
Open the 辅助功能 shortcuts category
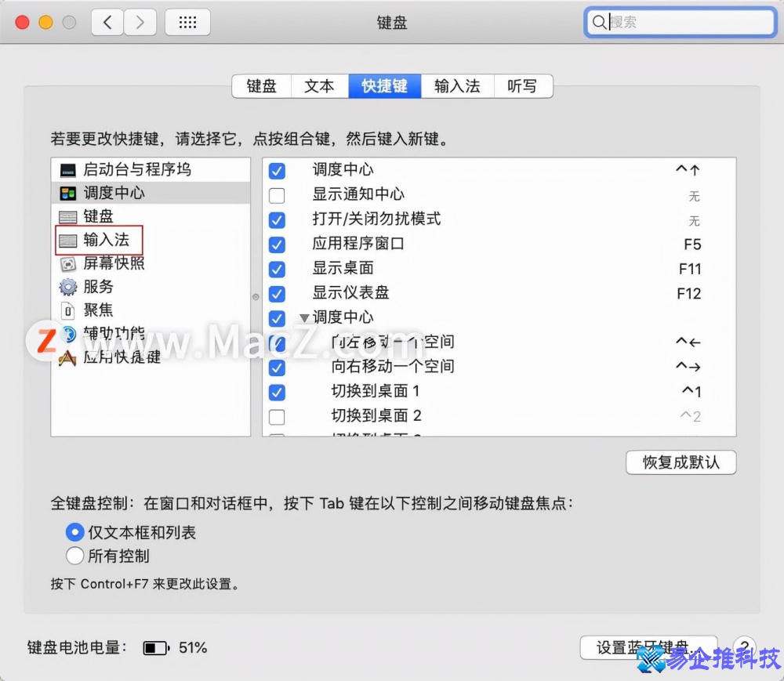pos(102,334)
